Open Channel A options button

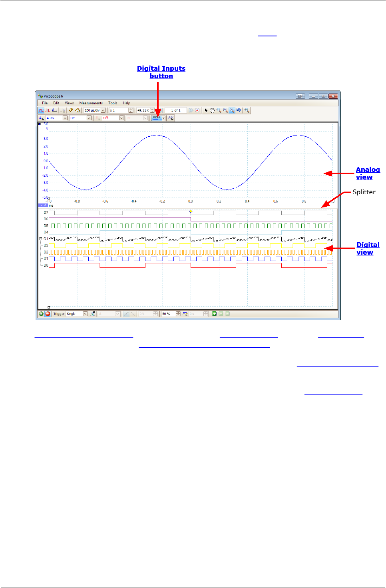pyautogui.click(x=41, y=118)
